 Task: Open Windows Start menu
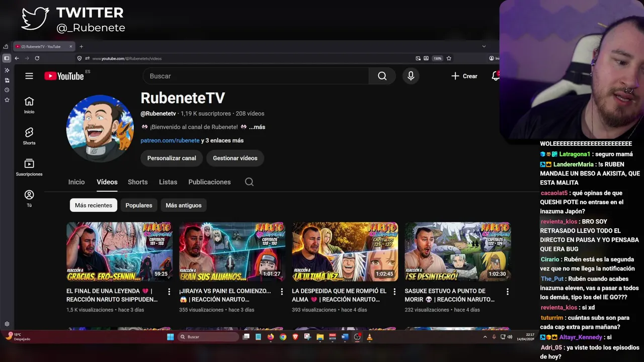(x=170, y=337)
